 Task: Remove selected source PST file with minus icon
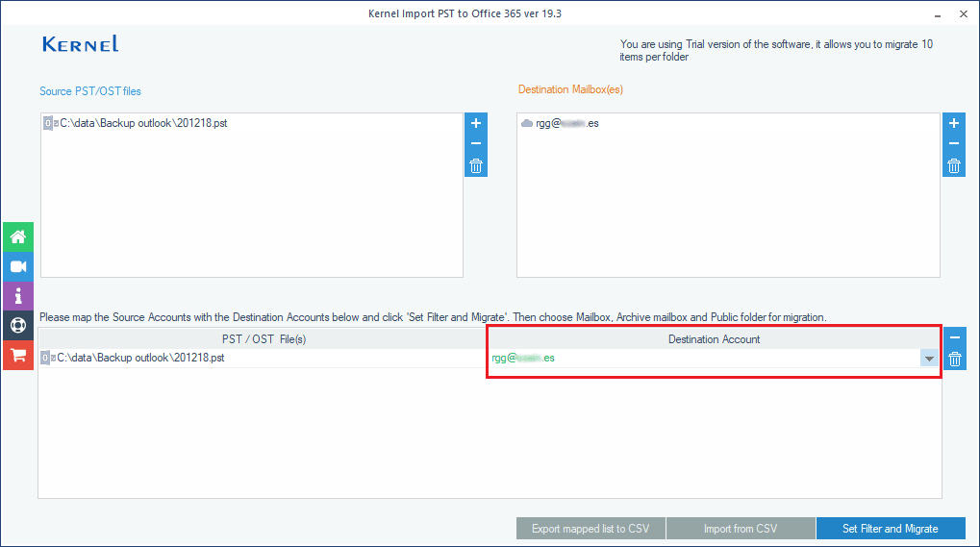(476, 143)
